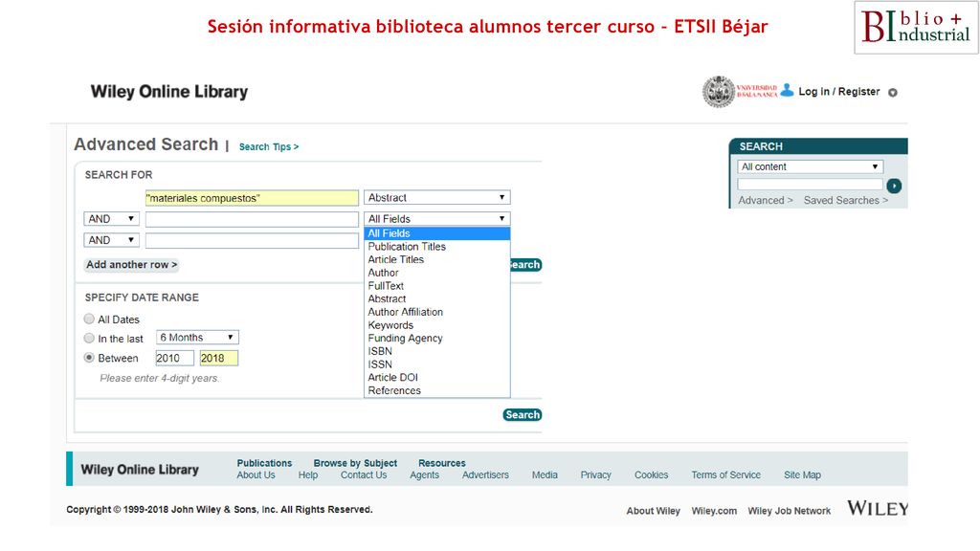The image size is (980, 551).
Task: Click the Universidad de Salamanca seal logo
Action: point(718,92)
